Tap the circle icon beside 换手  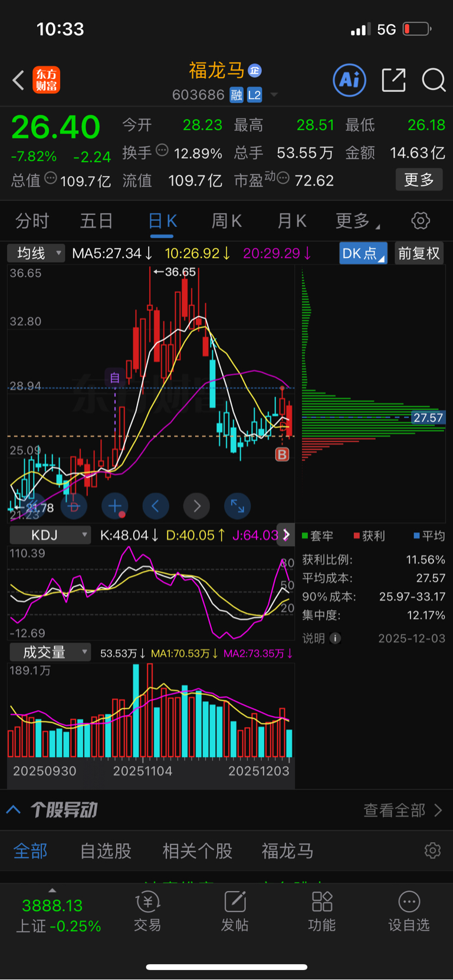click(162, 150)
